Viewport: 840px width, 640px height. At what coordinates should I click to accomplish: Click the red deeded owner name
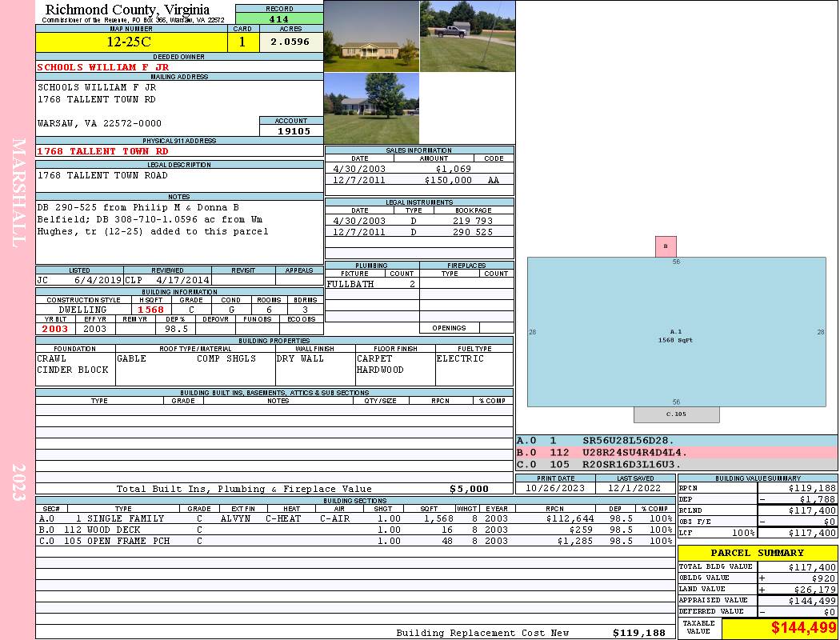103,67
